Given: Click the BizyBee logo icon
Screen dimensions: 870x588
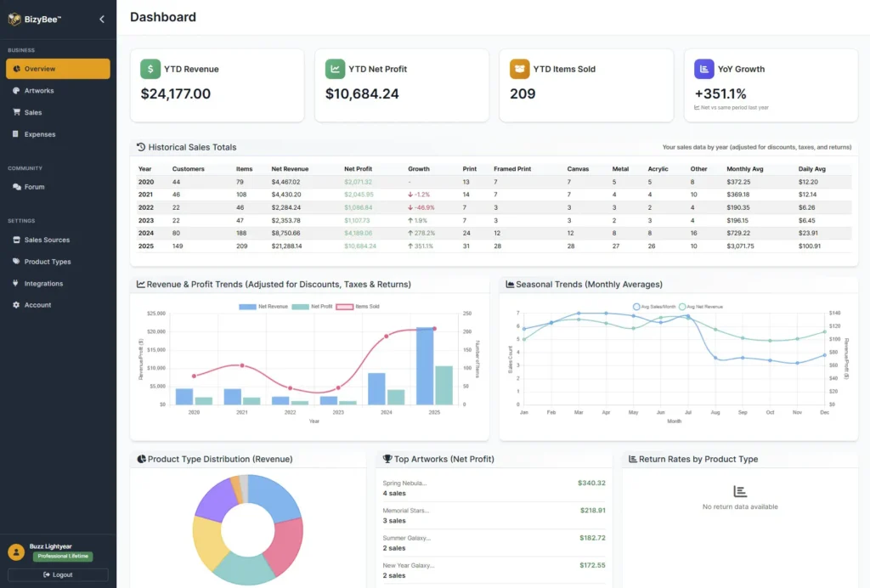Looking at the screenshot, I should 14,19.
